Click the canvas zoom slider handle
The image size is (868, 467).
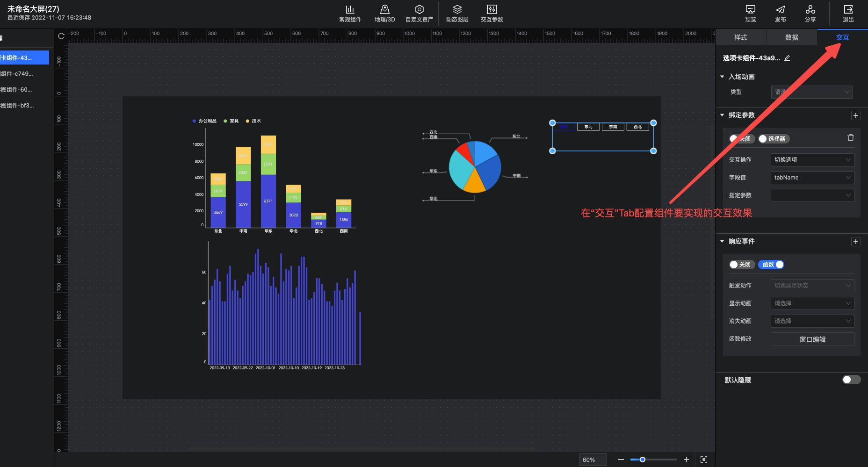click(x=643, y=460)
